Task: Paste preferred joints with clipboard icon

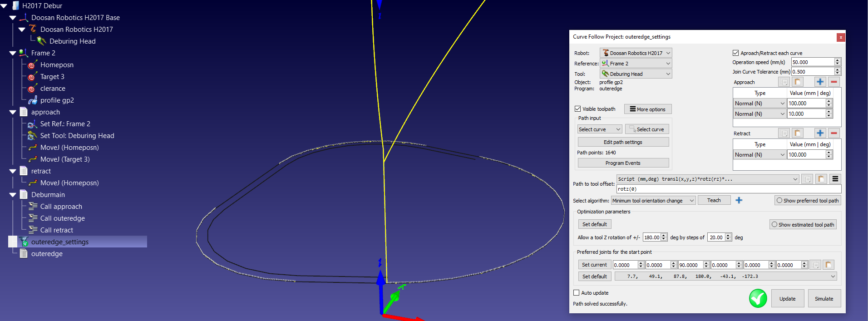Action: pyautogui.click(x=829, y=265)
